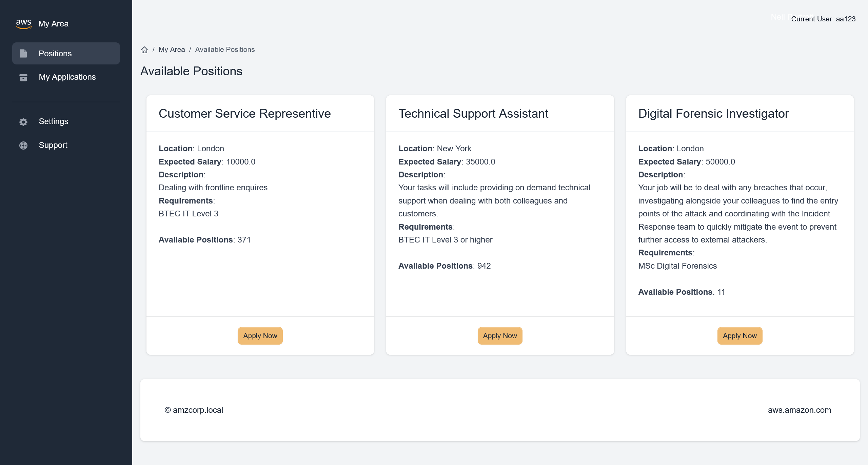Click My Area sidebar title
This screenshot has height=465, width=868.
click(x=53, y=24)
